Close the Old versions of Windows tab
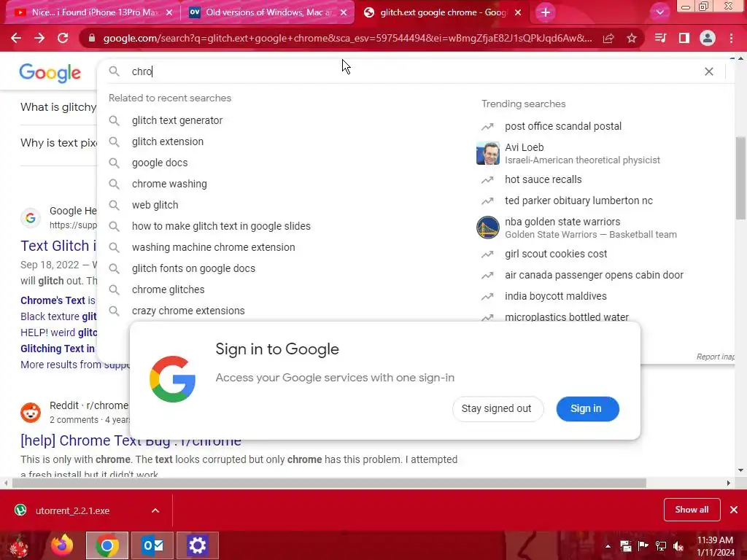Screen dimensions: 747x560 click(344, 13)
